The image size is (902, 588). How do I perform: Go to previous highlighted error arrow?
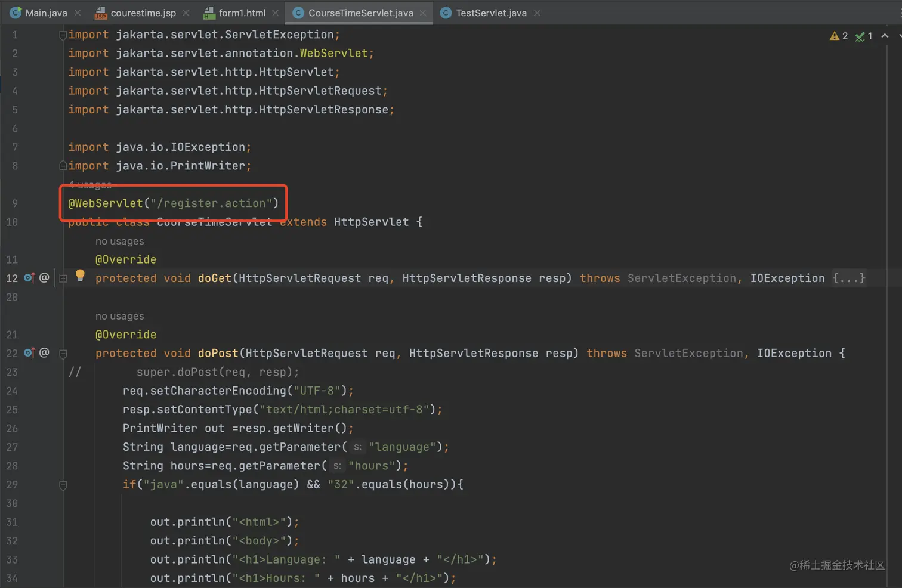click(x=885, y=36)
